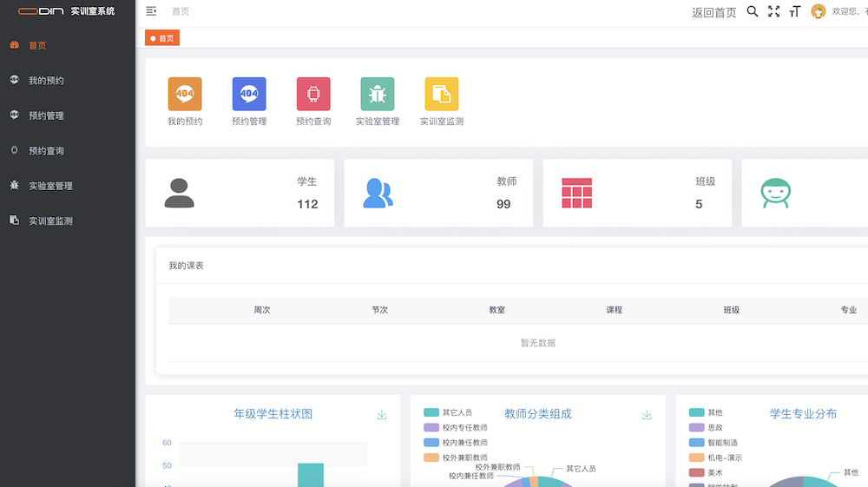Click the red class grid icon
868x487 pixels.
577,193
